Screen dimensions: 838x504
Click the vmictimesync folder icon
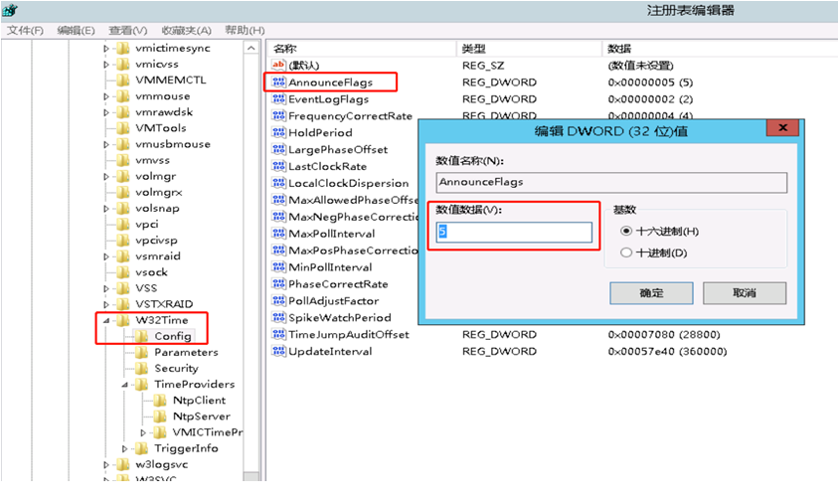click(123, 48)
